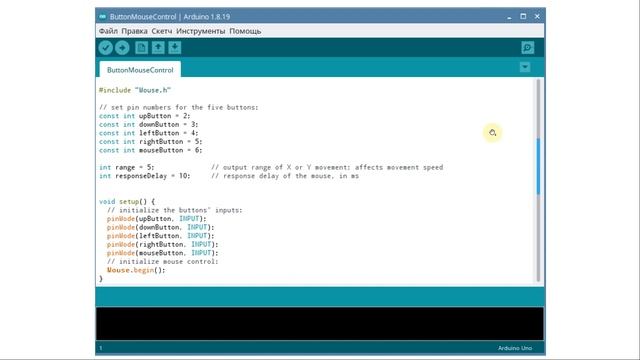The width and height of the screenshot is (640, 360).
Task: Click the 'initialize the buttons' inputs' comment
Action: click(175, 210)
